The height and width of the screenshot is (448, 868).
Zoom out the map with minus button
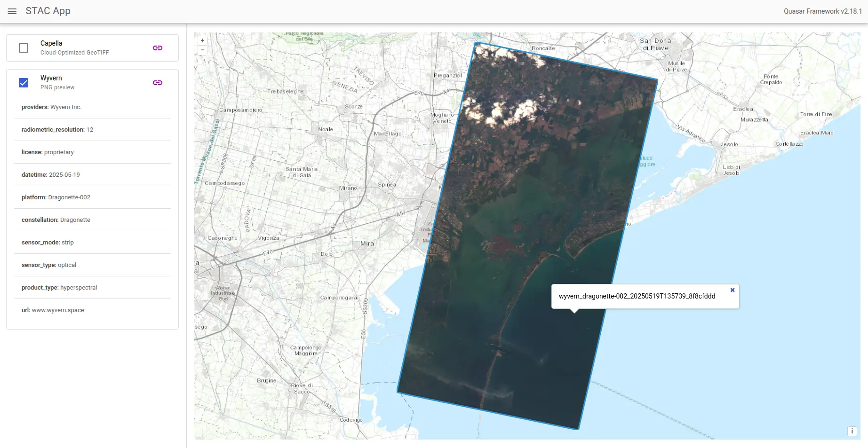pyautogui.click(x=203, y=50)
